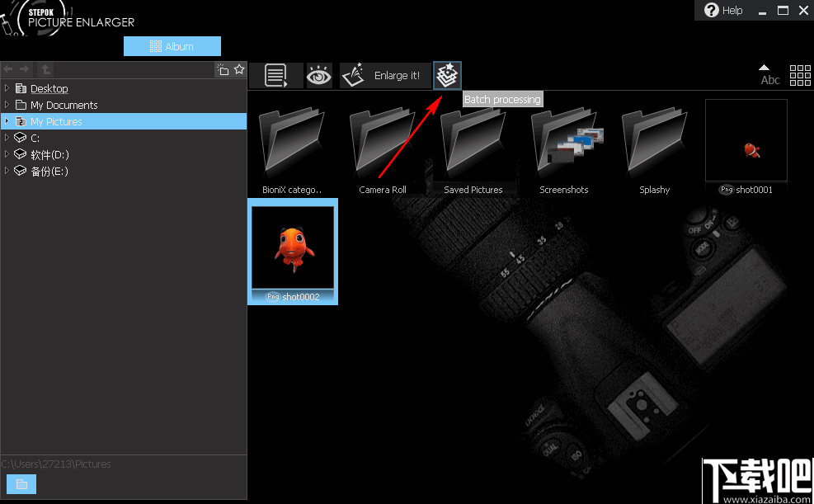The height and width of the screenshot is (504, 814).
Task: Expand the Desktop tree node
Action: coord(7,87)
